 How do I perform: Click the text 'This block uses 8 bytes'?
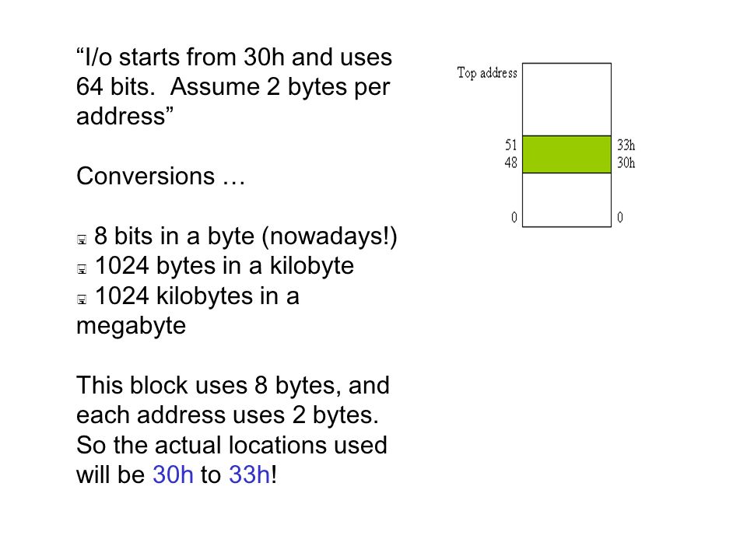coord(209,386)
